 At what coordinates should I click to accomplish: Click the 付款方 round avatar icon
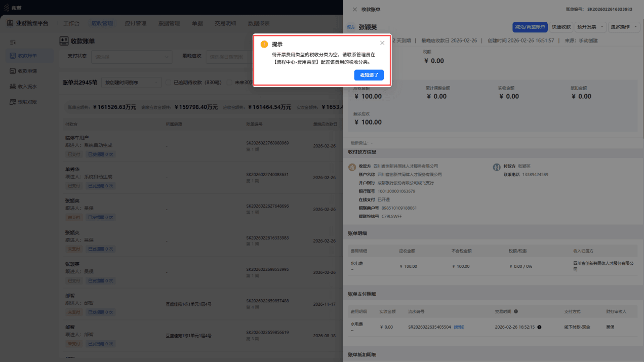tap(497, 167)
